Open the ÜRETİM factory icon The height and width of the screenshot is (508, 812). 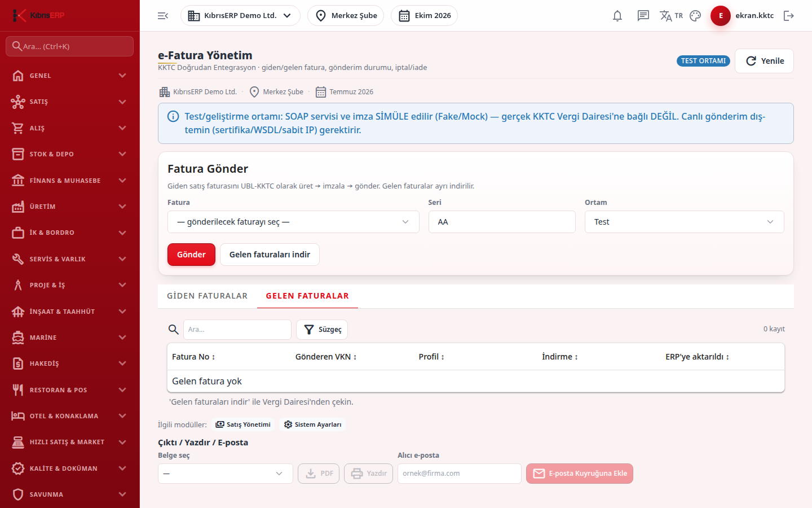pos(18,207)
